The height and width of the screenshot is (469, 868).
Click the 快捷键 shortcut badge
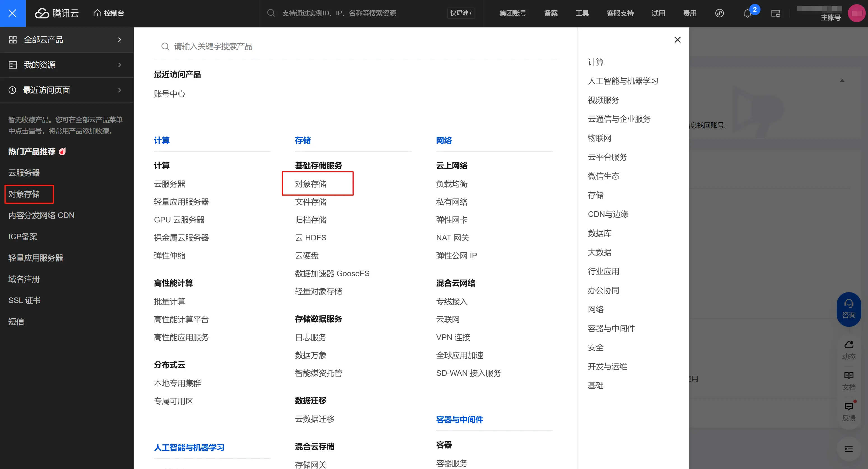coord(461,13)
